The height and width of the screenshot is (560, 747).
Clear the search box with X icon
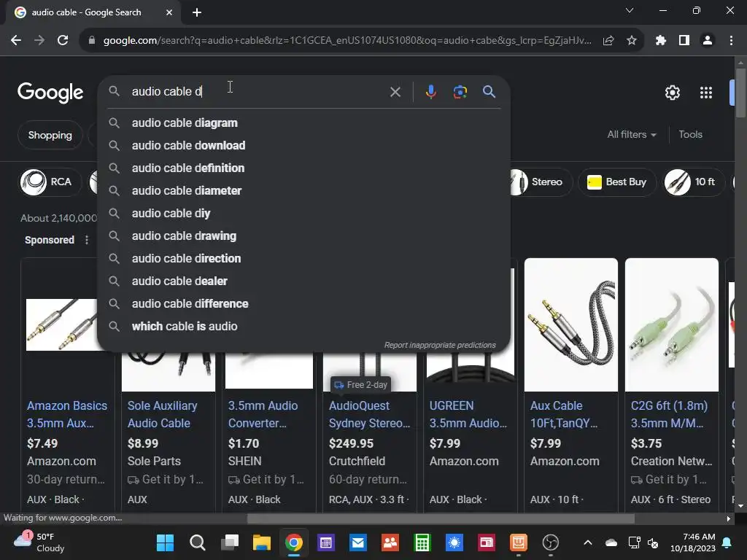pos(395,92)
